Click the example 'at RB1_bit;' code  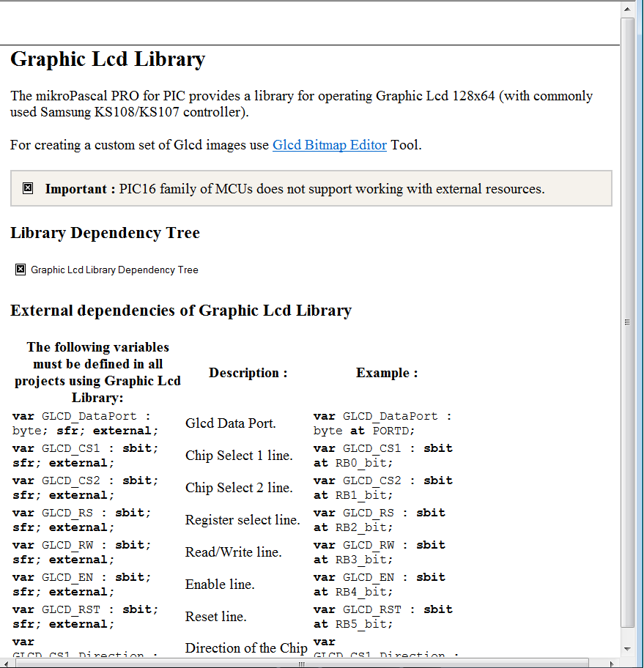(353, 495)
